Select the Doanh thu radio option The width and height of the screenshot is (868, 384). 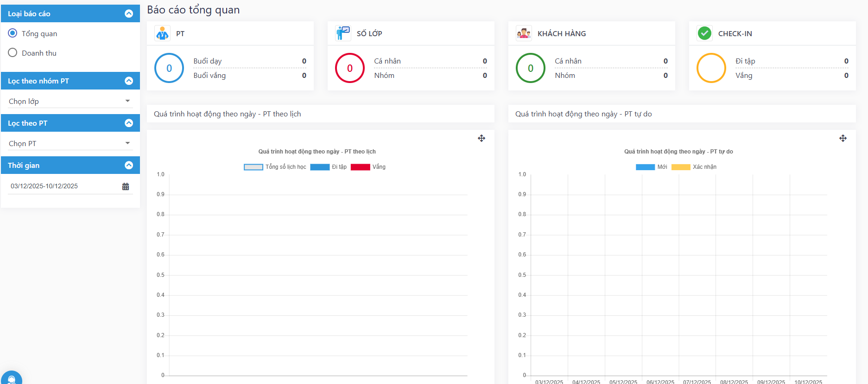point(13,53)
